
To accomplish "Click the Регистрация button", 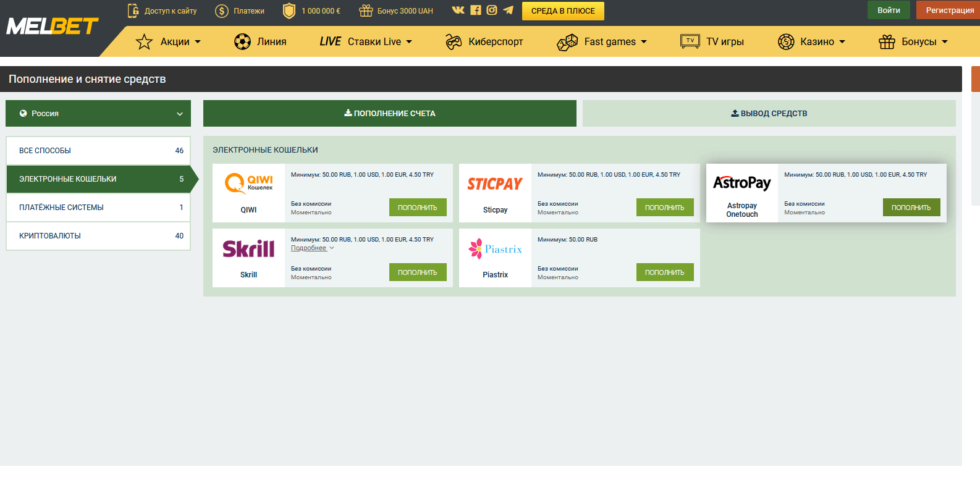I will coord(949,10).
